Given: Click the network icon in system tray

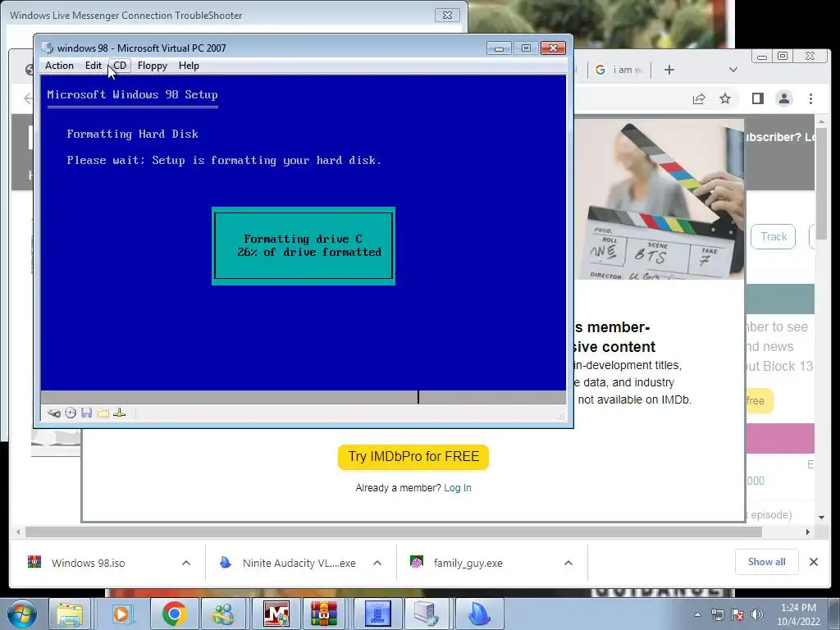Looking at the screenshot, I should (x=717, y=614).
